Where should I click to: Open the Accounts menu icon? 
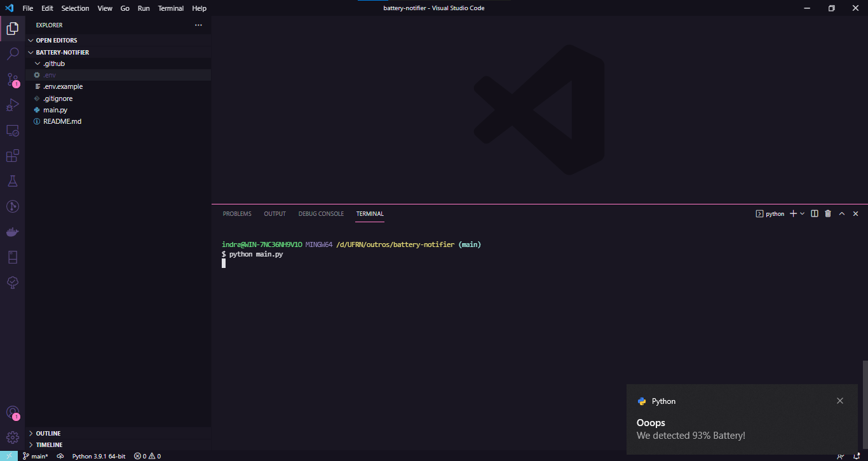pyautogui.click(x=12, y=413)
